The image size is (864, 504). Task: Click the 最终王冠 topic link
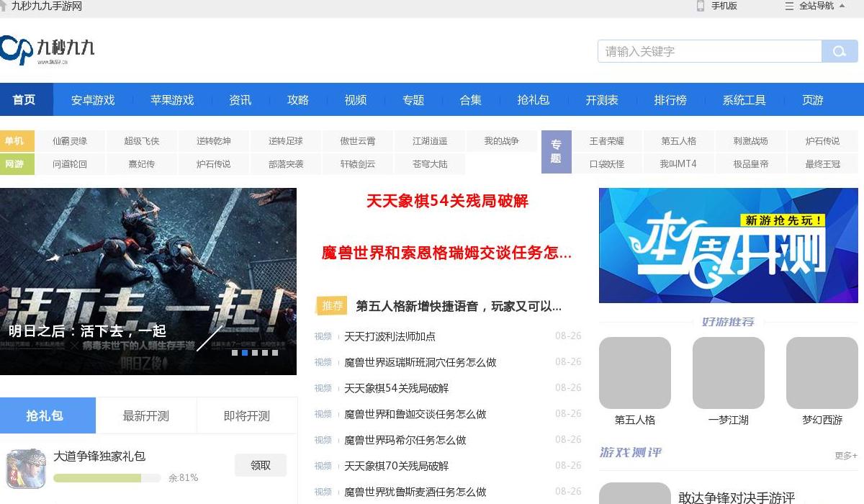pyautogui.click(x=823, y=164)
